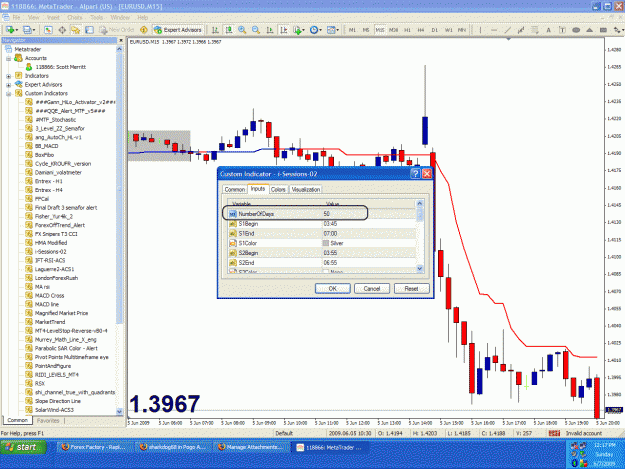Click OK in Custom Indicator dialog
Screen dimensions: 625x469
click(332, 288)
